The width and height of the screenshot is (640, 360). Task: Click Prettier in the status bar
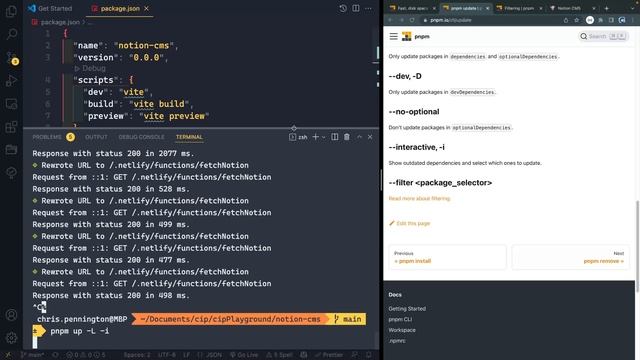(x=329, y=355)
